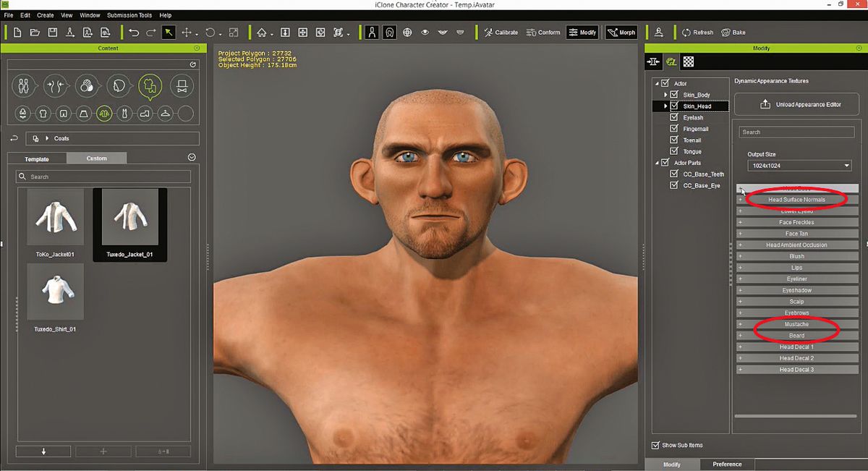Click the Conform tool in the toolbar
The width and height of the screenshot is (868, 471).
coord(543,32)
